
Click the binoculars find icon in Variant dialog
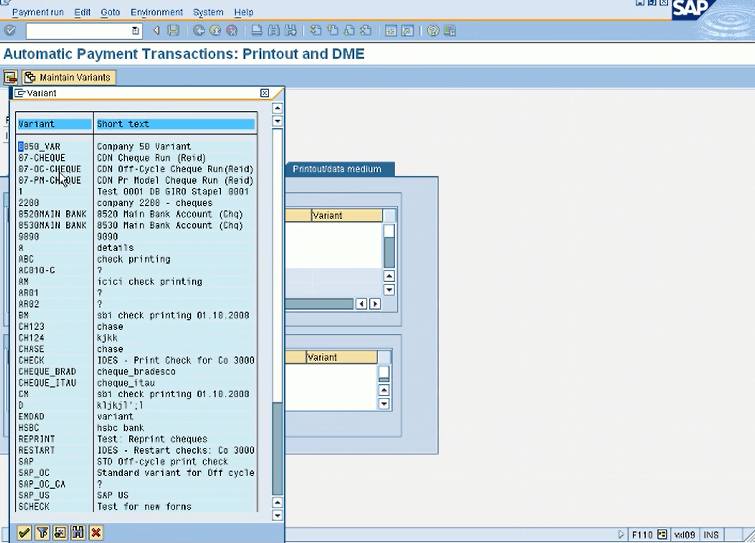click(78, 532)
